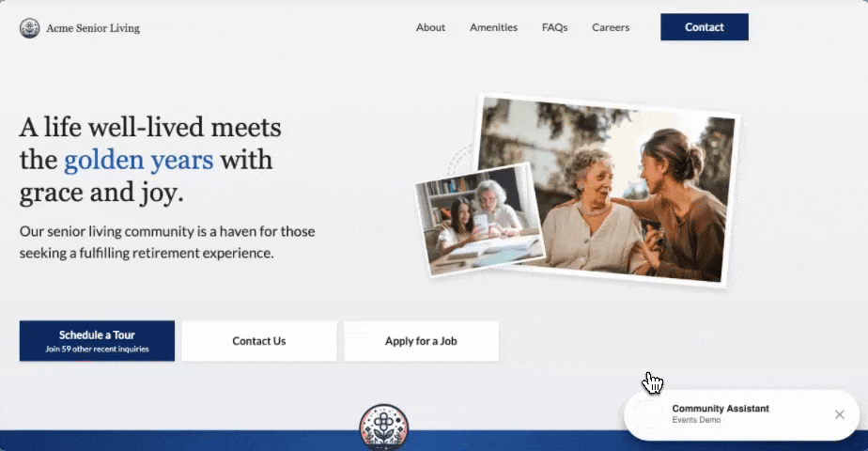The width and height of the screenshot is (868, 451).
Task: Select Careers in the top navigation
Action: [x=611, y=27]
